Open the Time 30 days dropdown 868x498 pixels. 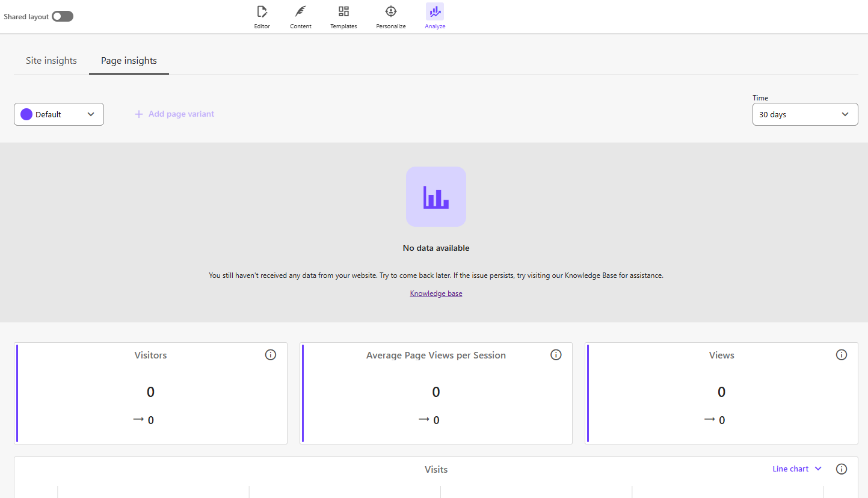pyautogui.click(x=805, y=114)
